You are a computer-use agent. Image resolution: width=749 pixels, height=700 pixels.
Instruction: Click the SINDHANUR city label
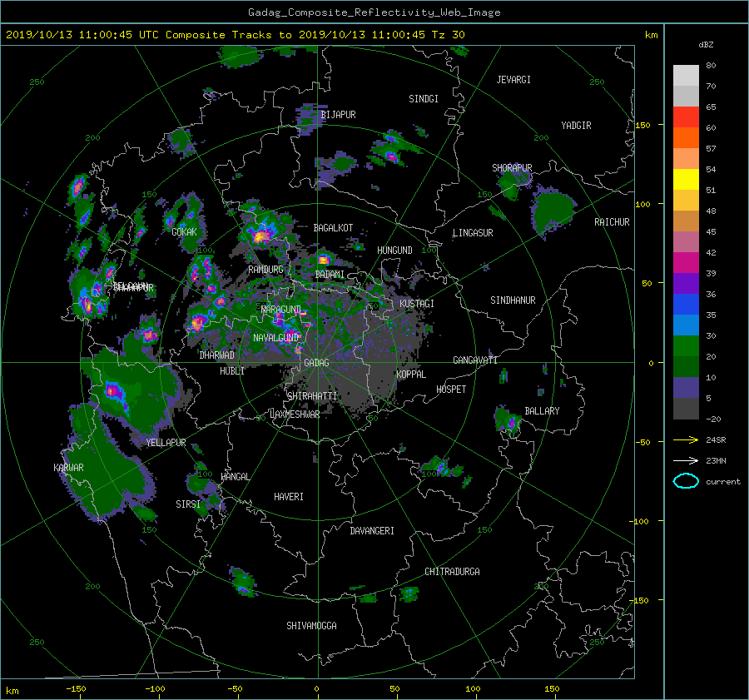[x=513, y=300]
